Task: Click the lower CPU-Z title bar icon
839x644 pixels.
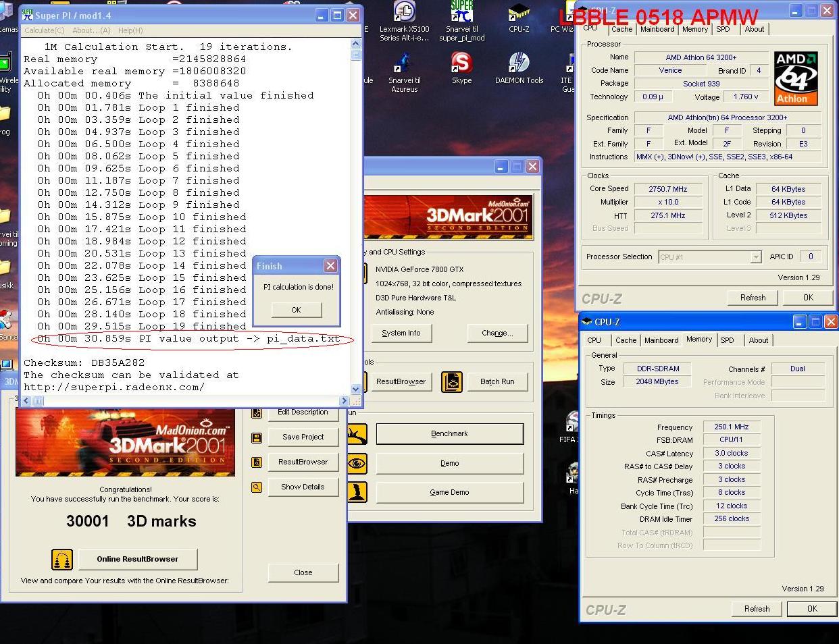Action: click(587, 322)
